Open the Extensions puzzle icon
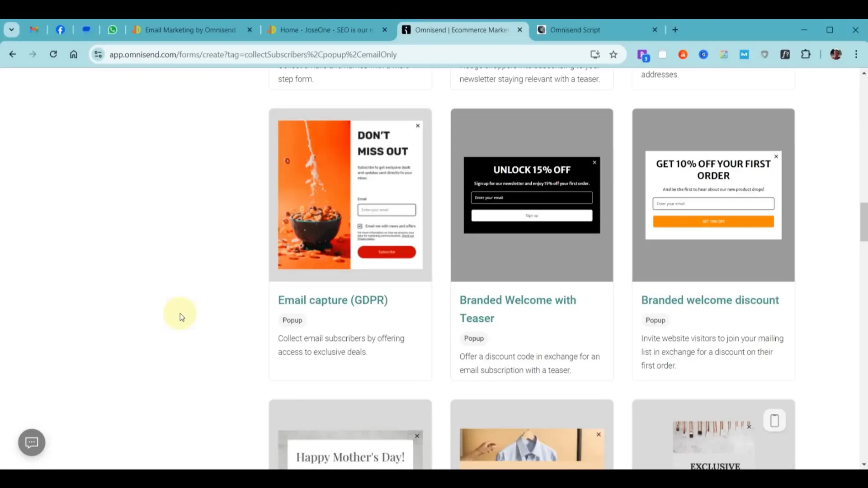This screenshot has width=868, height=488. click(x=806, y=55)
